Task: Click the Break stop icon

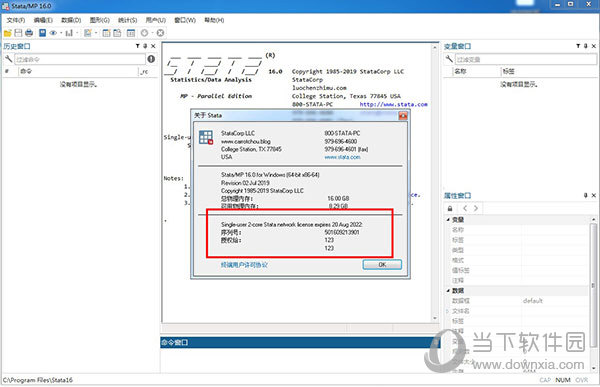Action: point(161,33)
